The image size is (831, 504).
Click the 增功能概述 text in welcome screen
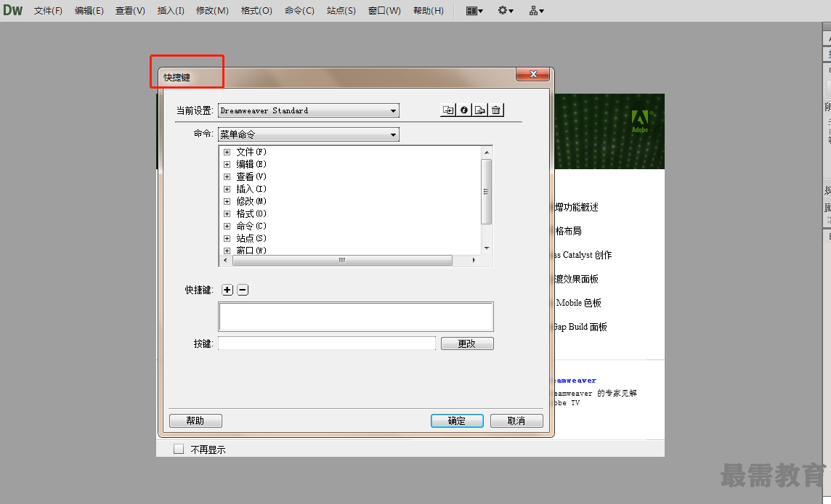(577, 207)
